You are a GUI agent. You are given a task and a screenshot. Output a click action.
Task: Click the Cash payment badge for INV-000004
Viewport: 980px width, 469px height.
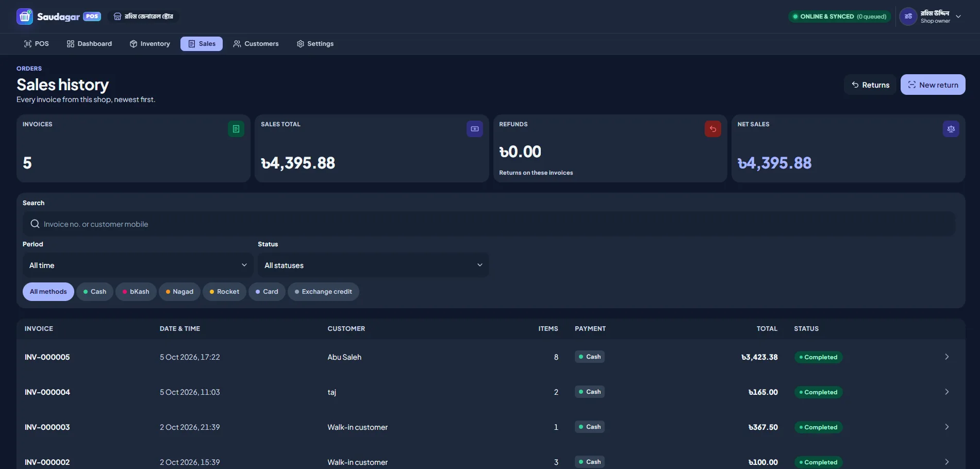(590, 392)
